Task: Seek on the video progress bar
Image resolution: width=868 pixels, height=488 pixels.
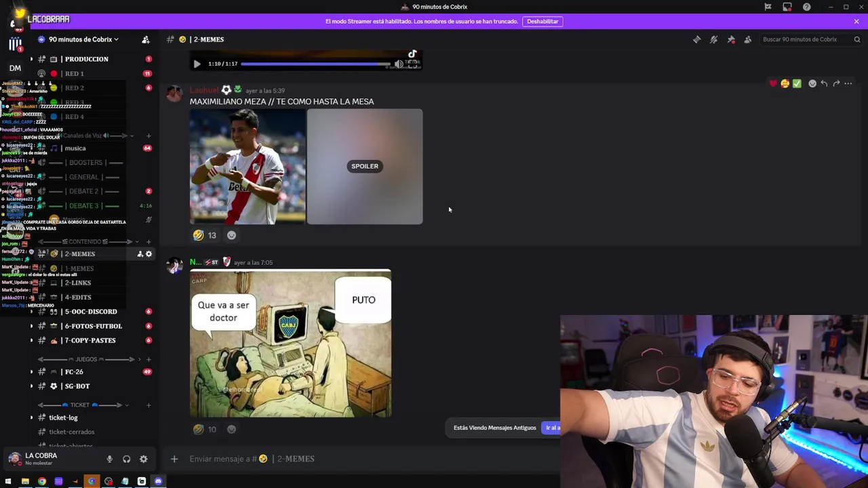Action: [x=315, y=64]
